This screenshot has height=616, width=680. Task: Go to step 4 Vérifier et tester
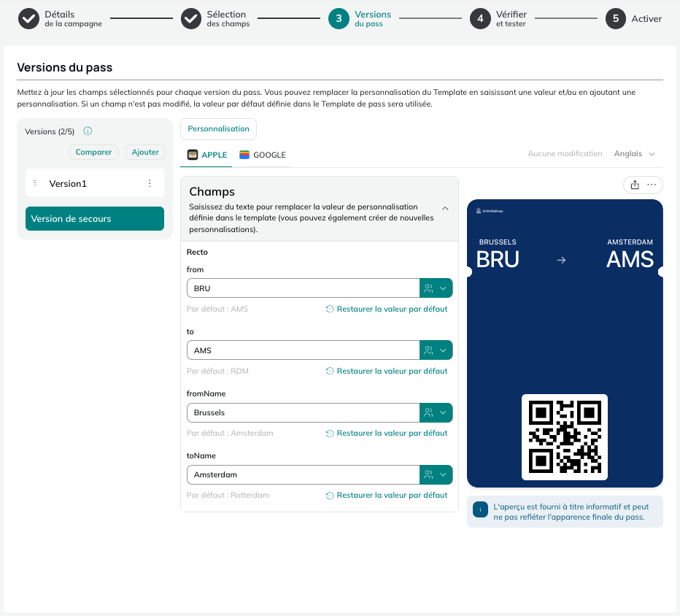[x=480, y=19]
